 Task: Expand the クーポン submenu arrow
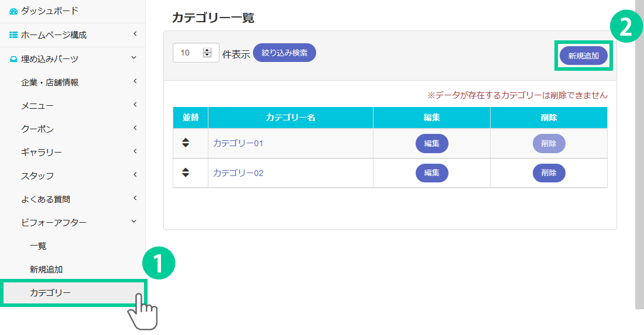[135, 128]
